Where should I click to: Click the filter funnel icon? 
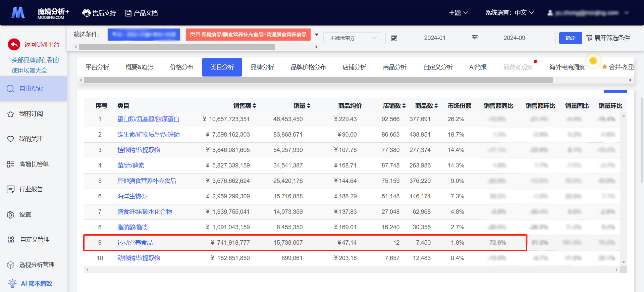(x=589, y=38)
